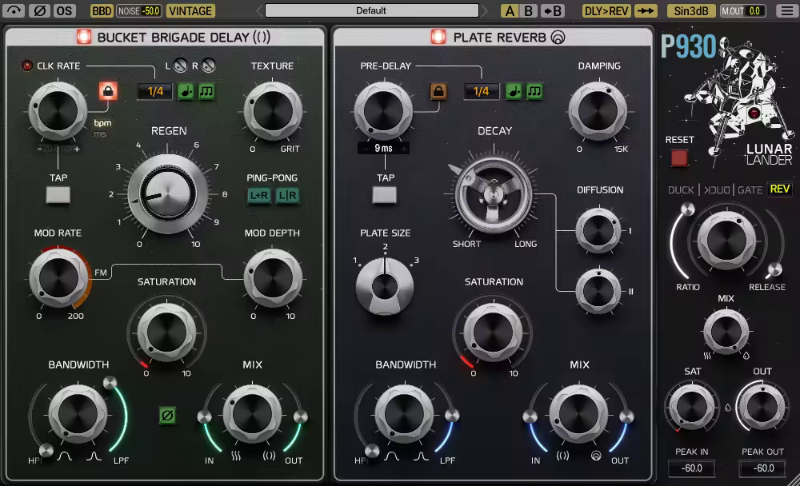Click the orange pre-delay sync lock icon

tap(438, 92)
